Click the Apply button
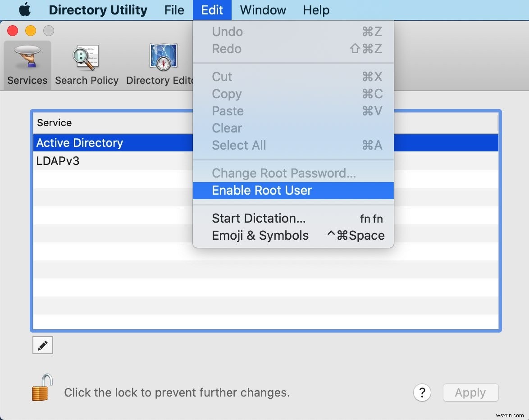This screenshot has width=529, height=420. pyautogui.click(x=470, y=393)
